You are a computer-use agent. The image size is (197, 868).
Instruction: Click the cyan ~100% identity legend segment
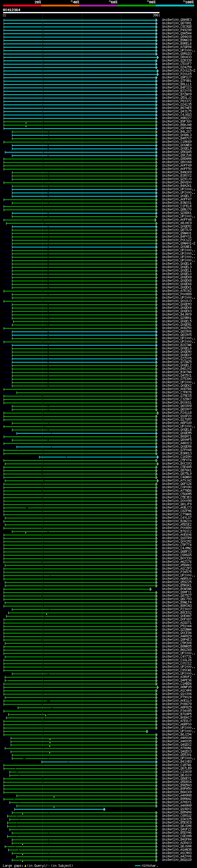(x=175, y=6)
